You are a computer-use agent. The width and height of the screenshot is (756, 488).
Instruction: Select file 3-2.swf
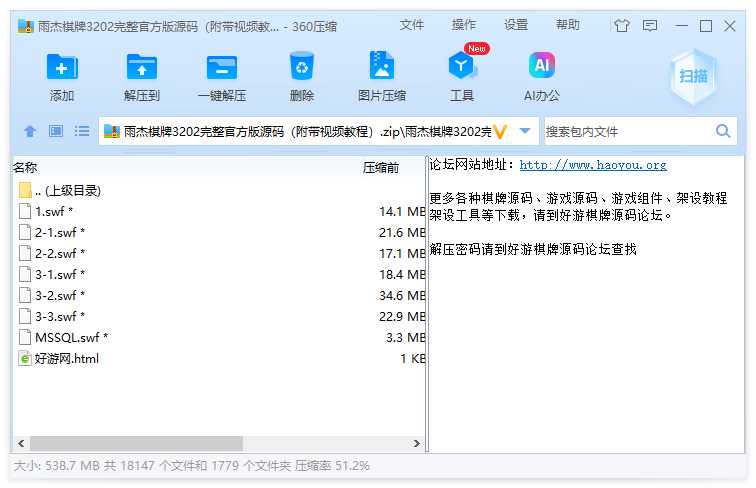(60, 295)
